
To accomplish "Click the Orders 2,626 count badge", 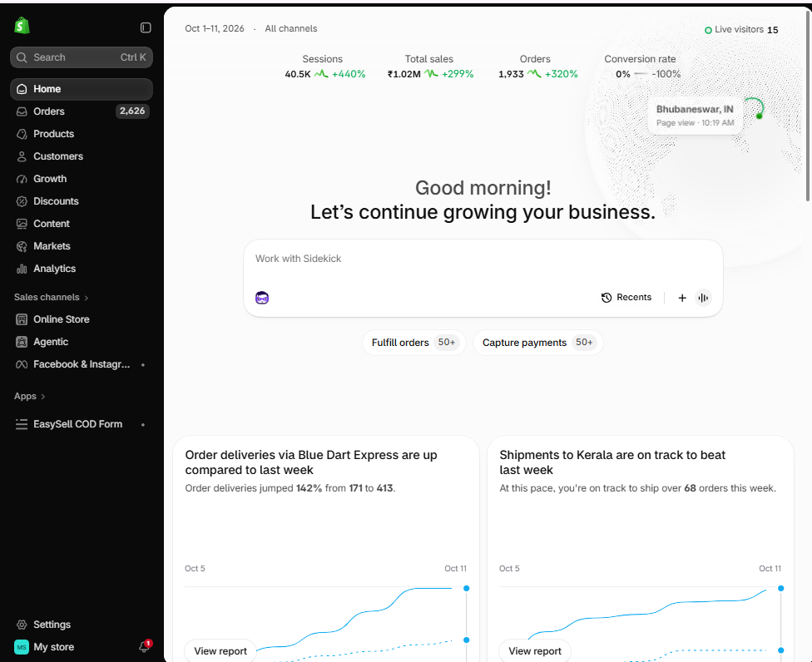I will click(132, 111).
